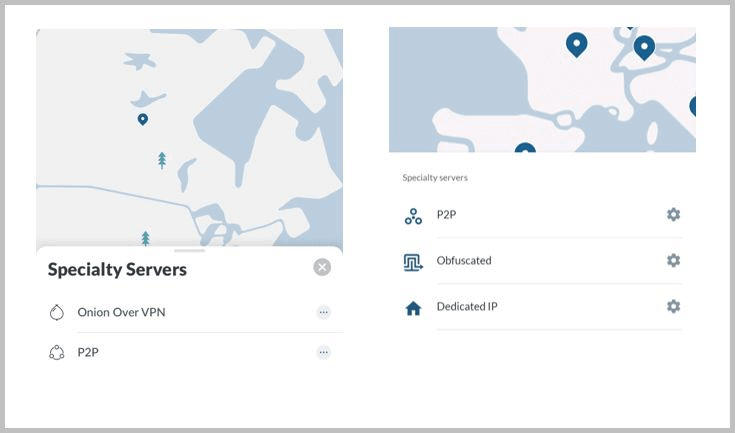Click the Specialty servers section label

tap(435, 178)
